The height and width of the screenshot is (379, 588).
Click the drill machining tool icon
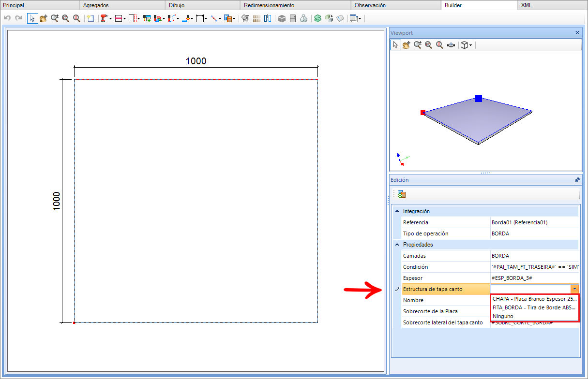104,18
